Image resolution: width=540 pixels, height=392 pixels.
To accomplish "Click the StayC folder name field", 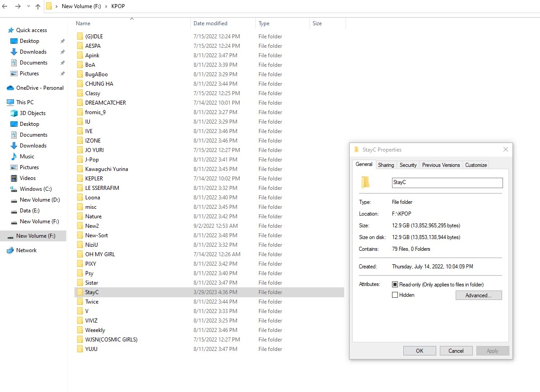I will tap(447, 183).
